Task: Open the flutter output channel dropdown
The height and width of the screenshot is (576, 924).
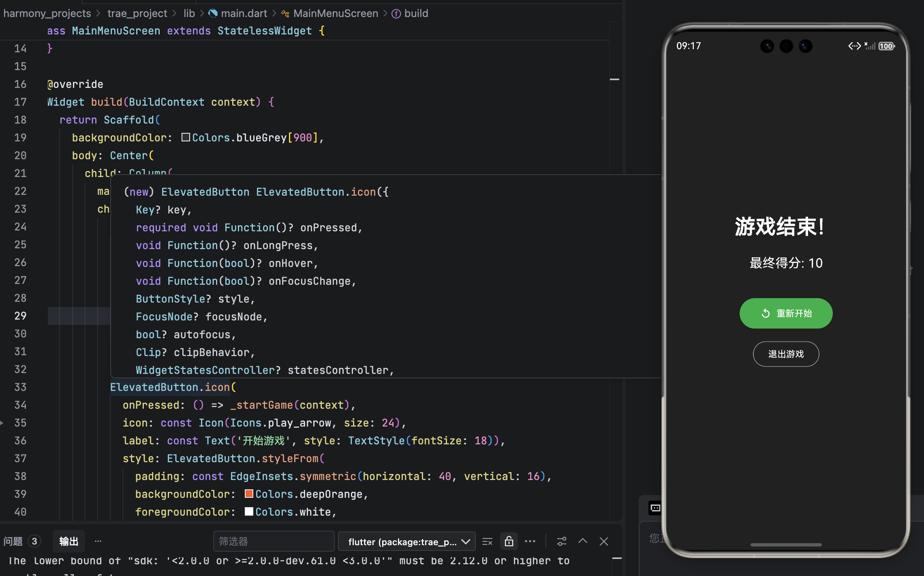Action: [407, 542]
